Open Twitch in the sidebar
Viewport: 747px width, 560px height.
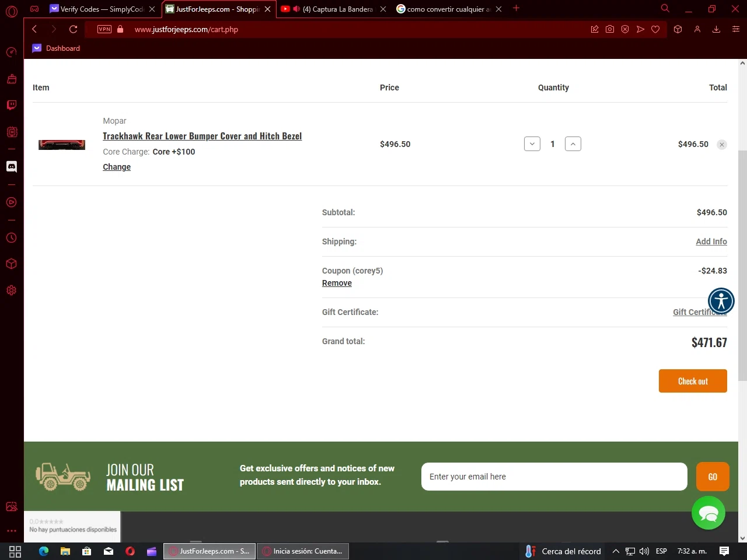(x=11, y=105)
